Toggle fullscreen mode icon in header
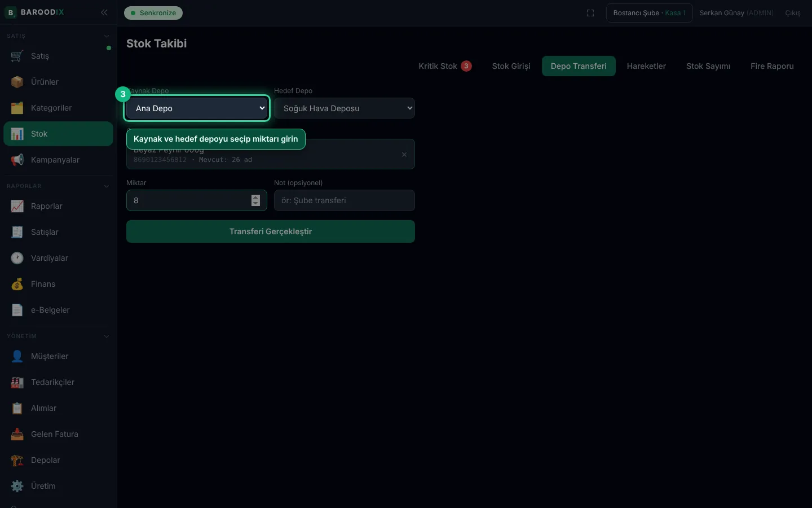812x508 pixels. (x=590, y=13)
